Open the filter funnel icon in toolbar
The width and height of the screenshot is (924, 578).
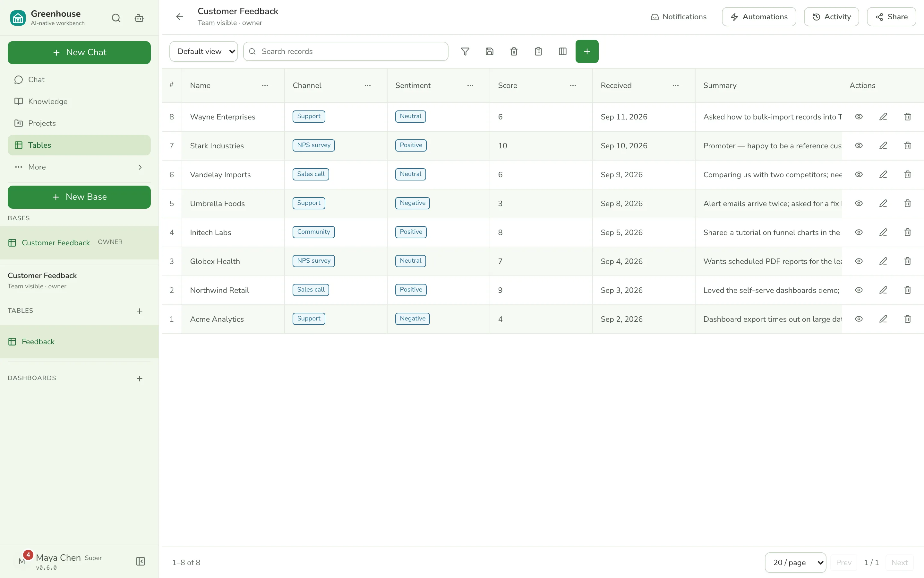[x=465, y=51]
